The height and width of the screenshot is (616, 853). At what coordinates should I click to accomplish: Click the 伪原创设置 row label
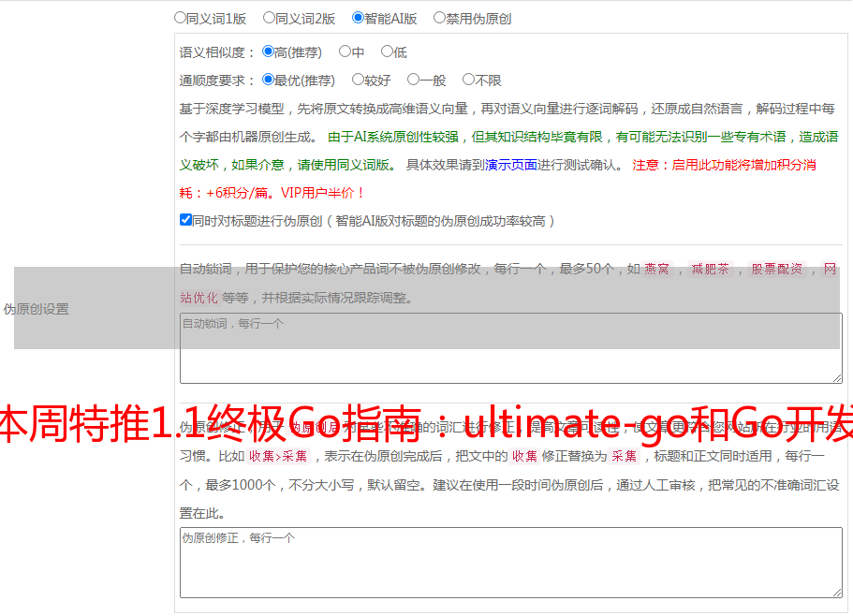(36, 309)
